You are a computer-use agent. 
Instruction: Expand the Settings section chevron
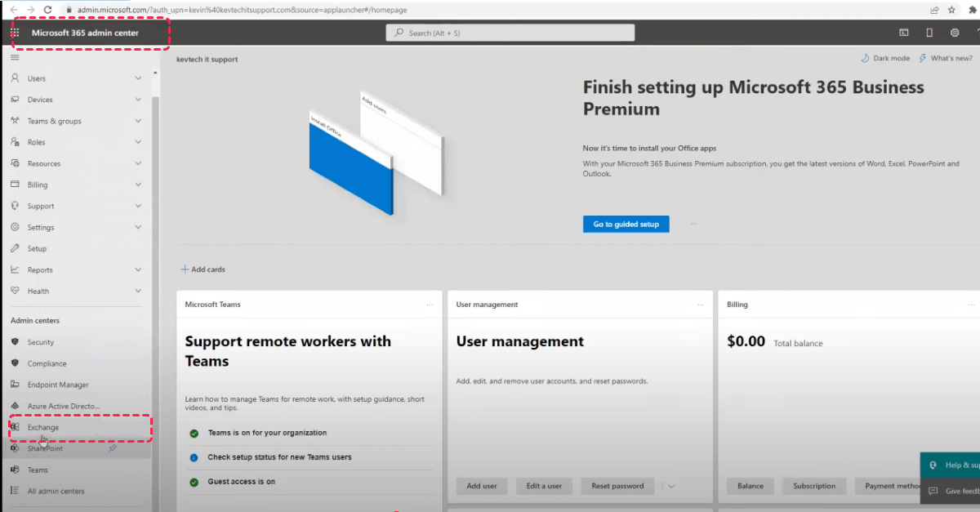[x=138, y=227]
